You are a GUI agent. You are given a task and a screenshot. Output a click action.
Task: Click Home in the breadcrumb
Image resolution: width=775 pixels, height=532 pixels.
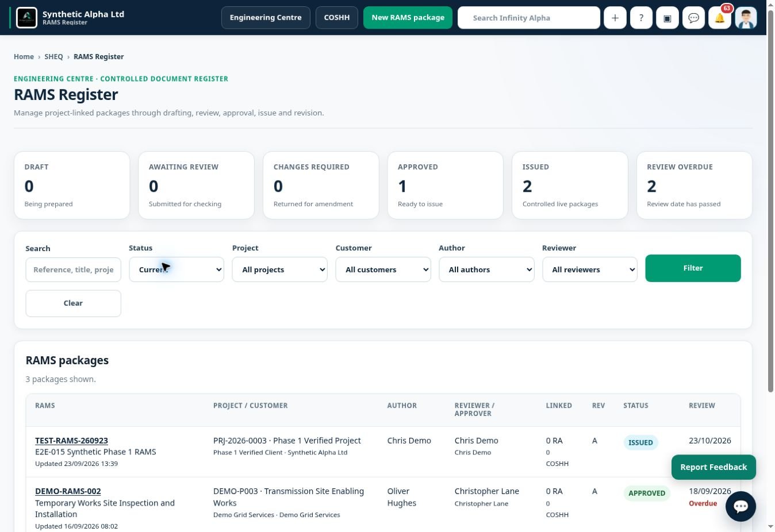coord(24,57)
